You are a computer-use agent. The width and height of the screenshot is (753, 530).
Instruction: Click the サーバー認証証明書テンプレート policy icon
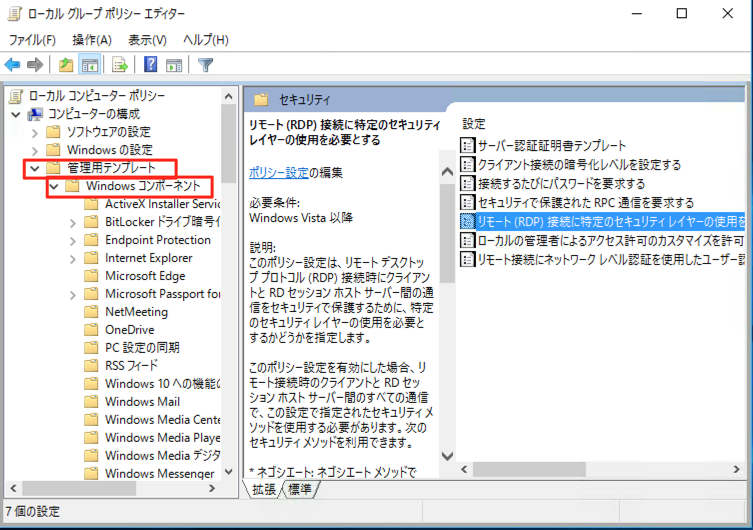(467, 145)
